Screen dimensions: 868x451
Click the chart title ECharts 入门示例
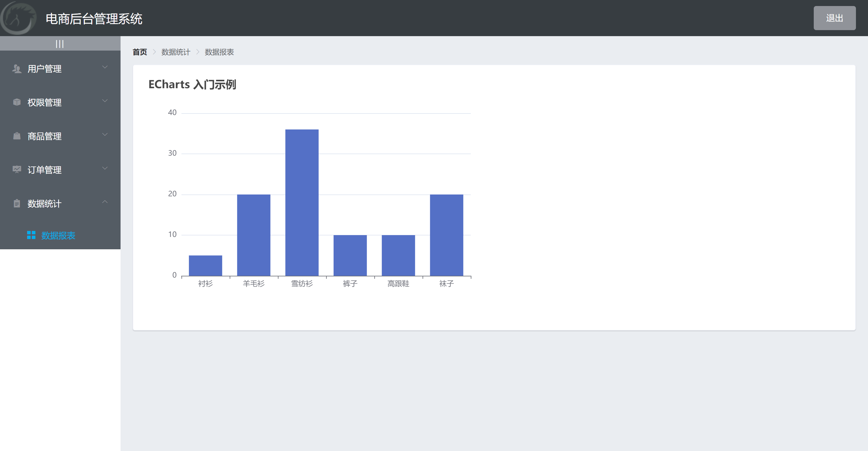tap(192, 84)
